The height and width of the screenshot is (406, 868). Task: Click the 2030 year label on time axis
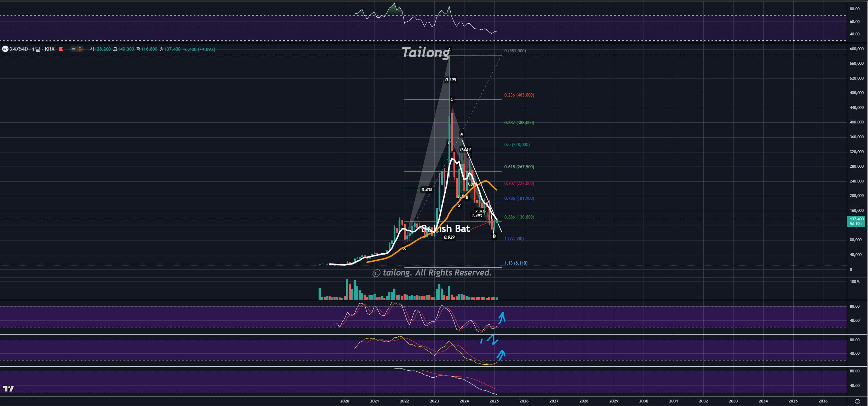pyautogui.click(x=644, y=401)
